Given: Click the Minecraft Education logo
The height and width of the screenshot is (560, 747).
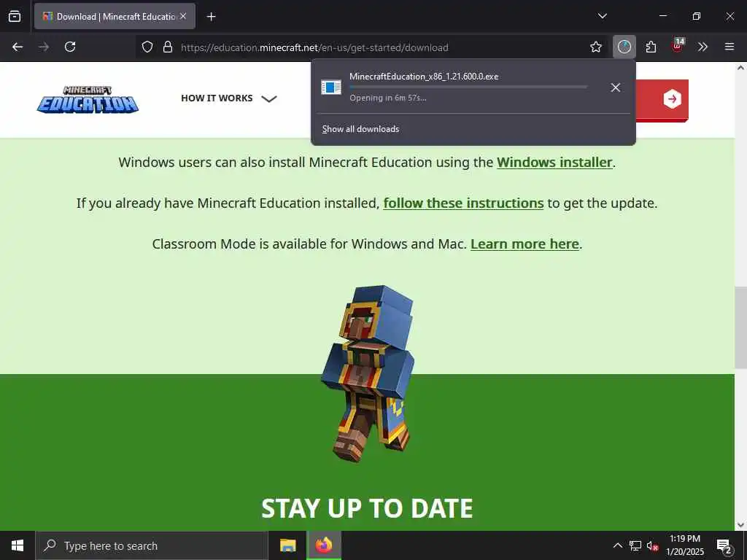Looking at the screenshot, I should (88, 99).
